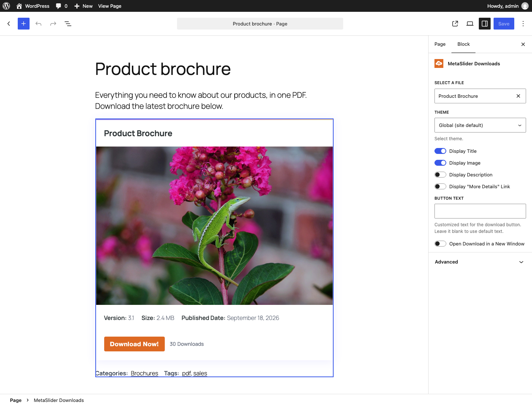Open the Theme dropdown
Image resolution: width=532 pixels, height=406 pixels.
pos(480,125)
